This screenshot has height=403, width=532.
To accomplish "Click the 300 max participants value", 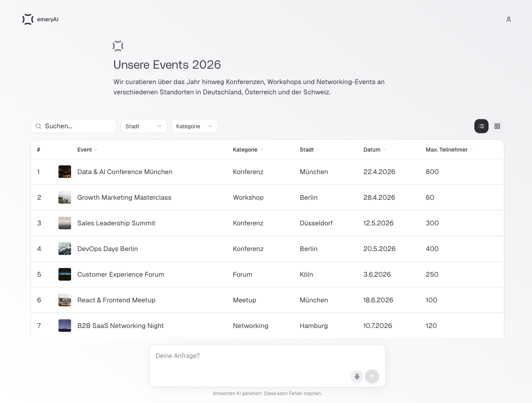I will [x=432, y=223].
